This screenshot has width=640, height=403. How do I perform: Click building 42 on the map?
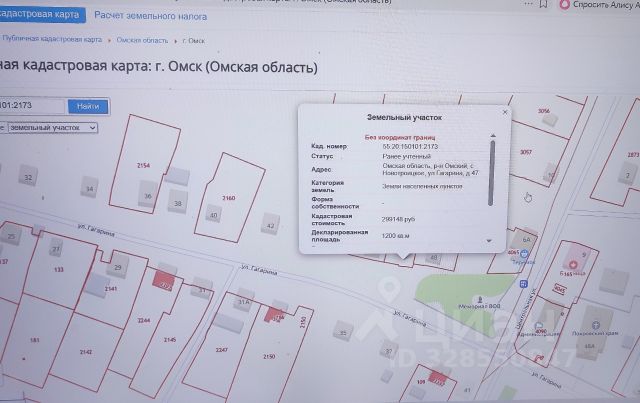pos(270,225)
